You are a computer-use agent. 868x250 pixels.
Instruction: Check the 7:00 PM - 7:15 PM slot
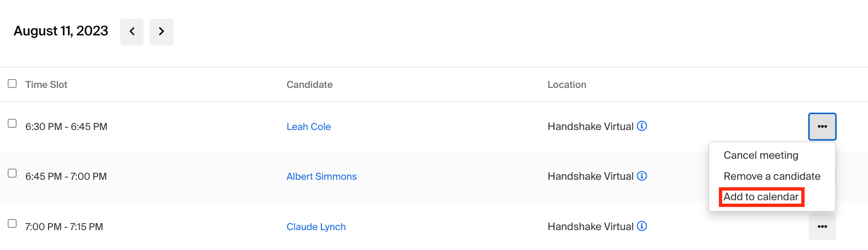tap(12, 223)
